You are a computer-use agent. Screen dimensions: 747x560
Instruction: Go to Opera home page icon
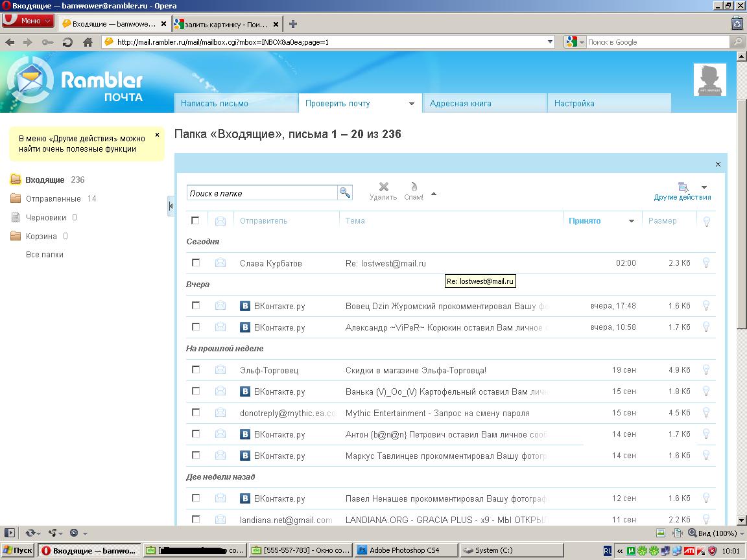tap(88, 42)
